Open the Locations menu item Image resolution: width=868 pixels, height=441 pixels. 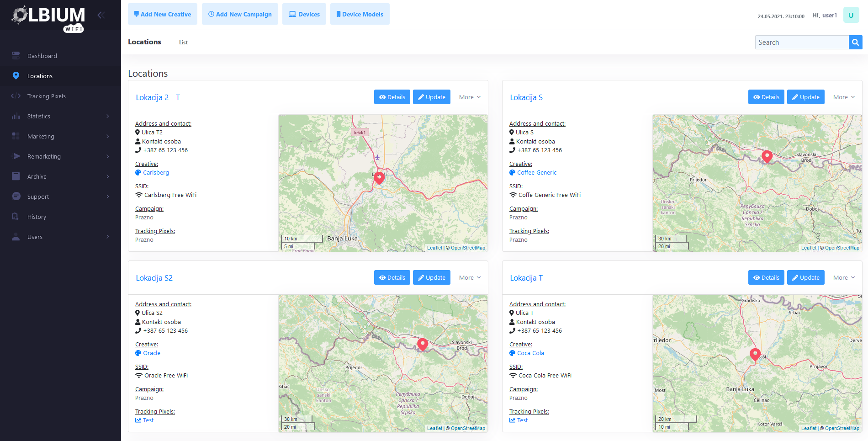coord(40,76)
